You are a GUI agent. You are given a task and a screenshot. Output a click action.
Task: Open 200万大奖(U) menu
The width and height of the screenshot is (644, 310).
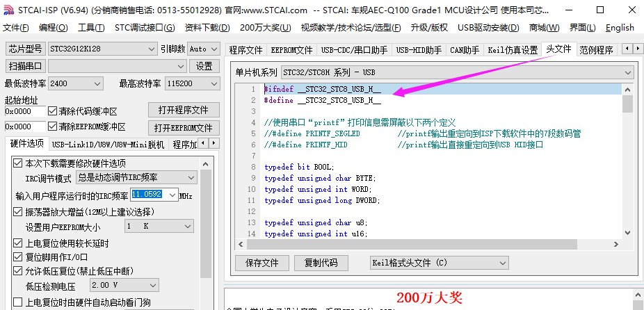(x=266, y=28)
